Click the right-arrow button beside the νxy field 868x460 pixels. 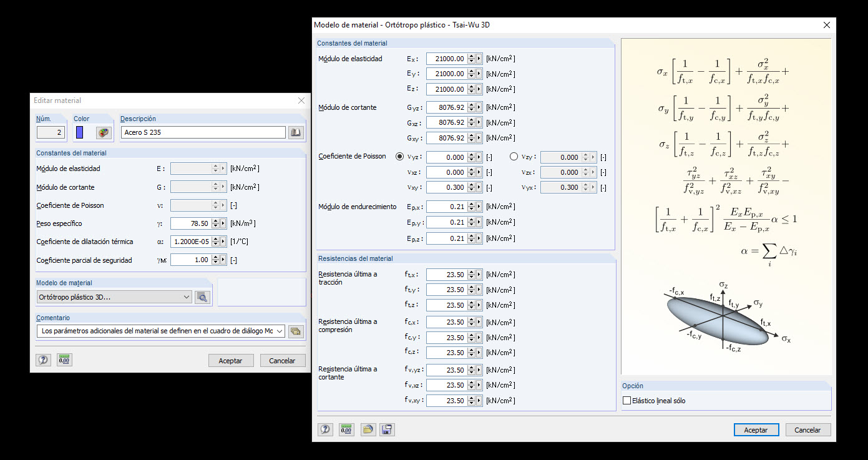coord(479,187)
